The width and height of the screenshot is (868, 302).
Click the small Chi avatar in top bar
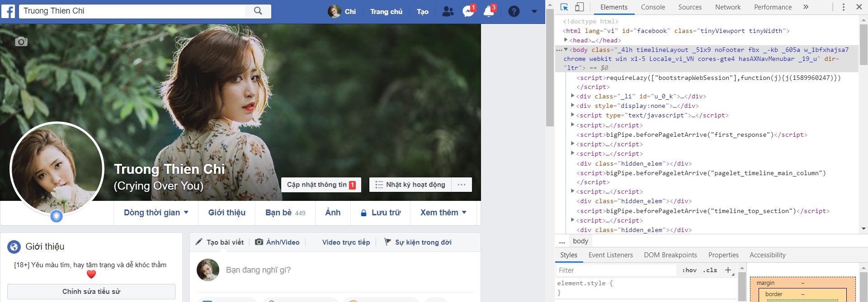[x=334, y=11]
